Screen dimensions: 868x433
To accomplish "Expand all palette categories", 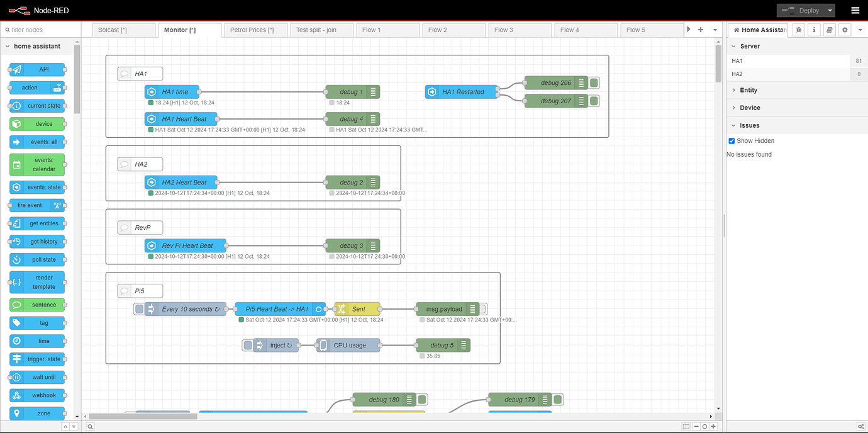I will [74, 427].
